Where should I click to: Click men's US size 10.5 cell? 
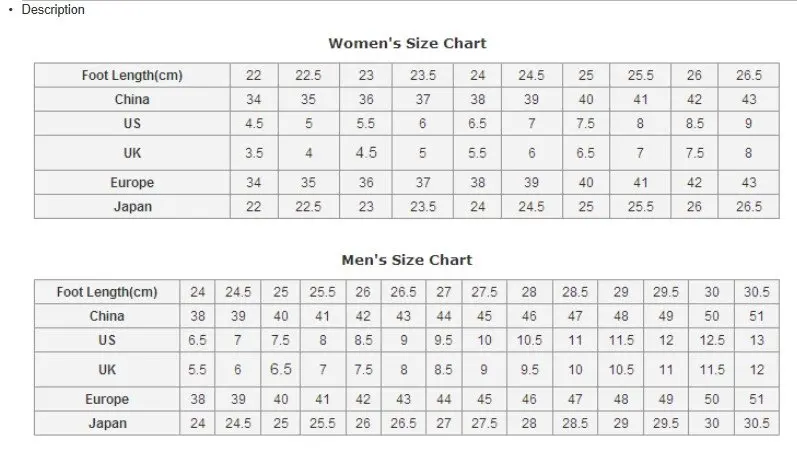[x=530, y=340]
